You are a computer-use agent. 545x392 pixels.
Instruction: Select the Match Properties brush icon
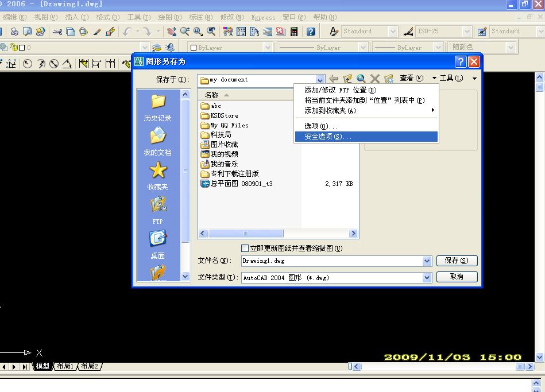(97, 32)
